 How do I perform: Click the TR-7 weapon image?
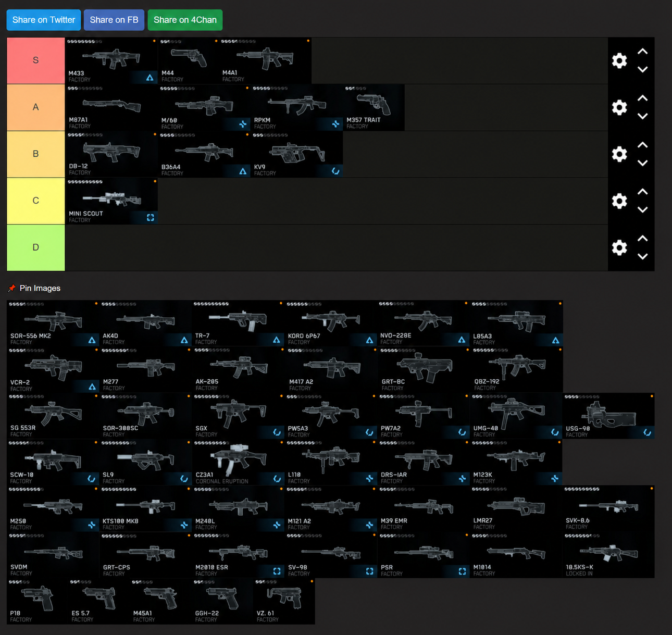pos(238,323)
